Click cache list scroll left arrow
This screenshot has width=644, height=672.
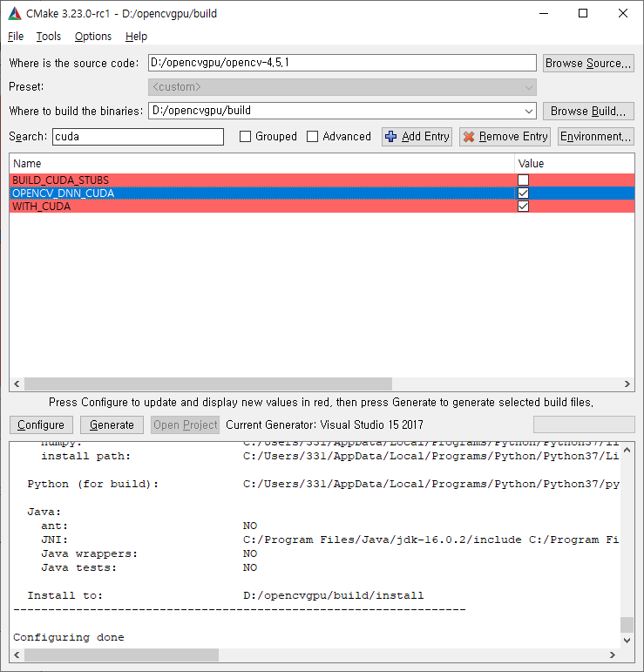17,384
